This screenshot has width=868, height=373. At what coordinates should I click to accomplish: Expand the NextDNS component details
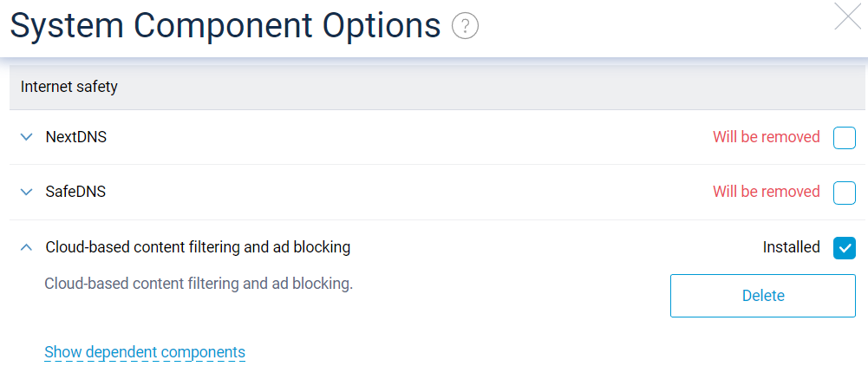click(26, 137)
